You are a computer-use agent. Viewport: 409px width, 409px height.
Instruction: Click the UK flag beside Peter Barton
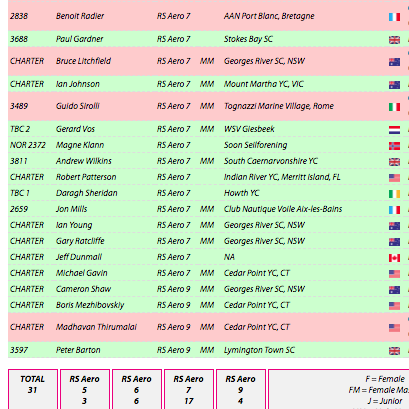[x=394, y=351]
